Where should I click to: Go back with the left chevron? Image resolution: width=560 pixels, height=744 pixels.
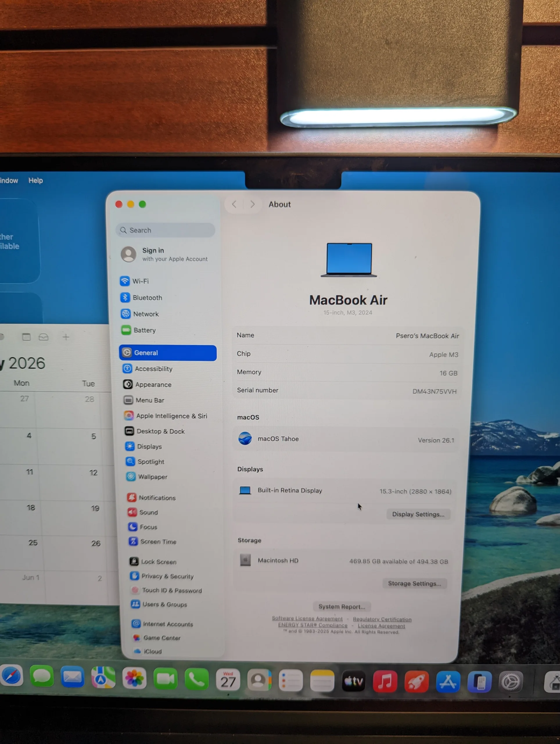coord(234,204)
